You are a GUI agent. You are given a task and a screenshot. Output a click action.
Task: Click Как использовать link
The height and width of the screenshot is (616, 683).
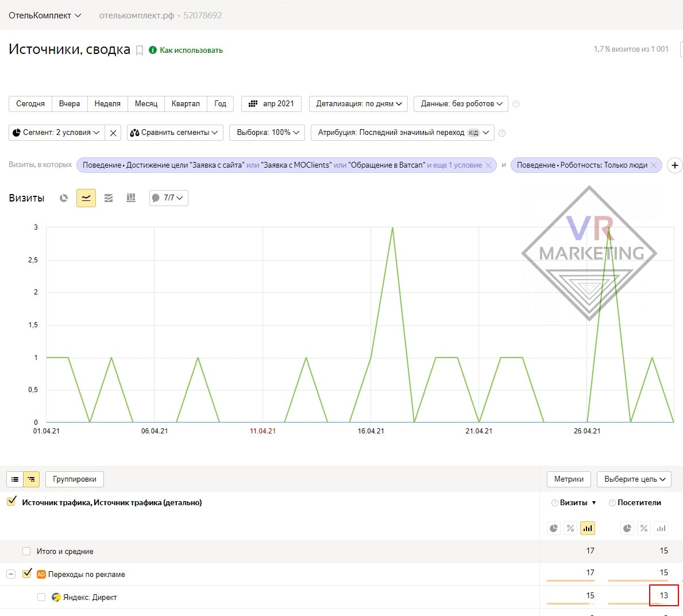pos(191,51)
